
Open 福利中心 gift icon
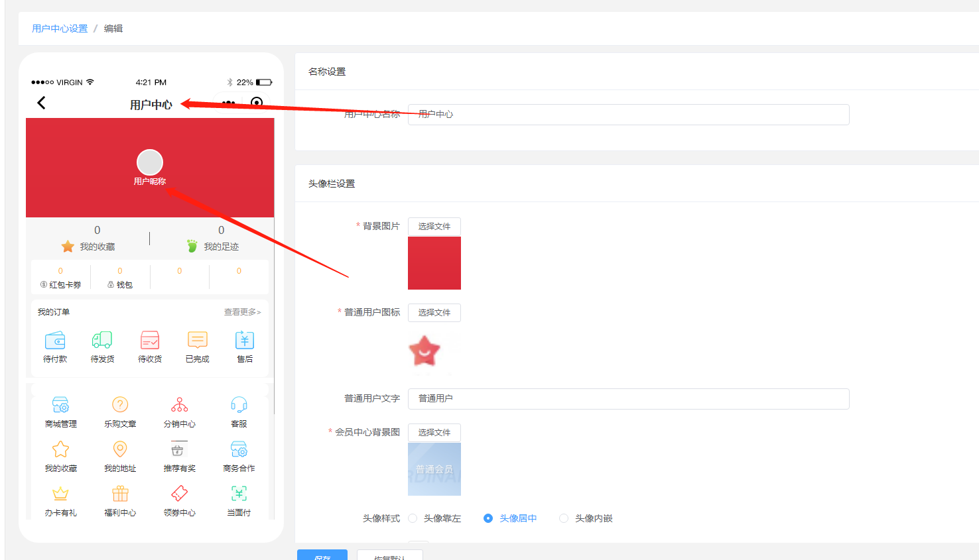click(x=120, y=494)
